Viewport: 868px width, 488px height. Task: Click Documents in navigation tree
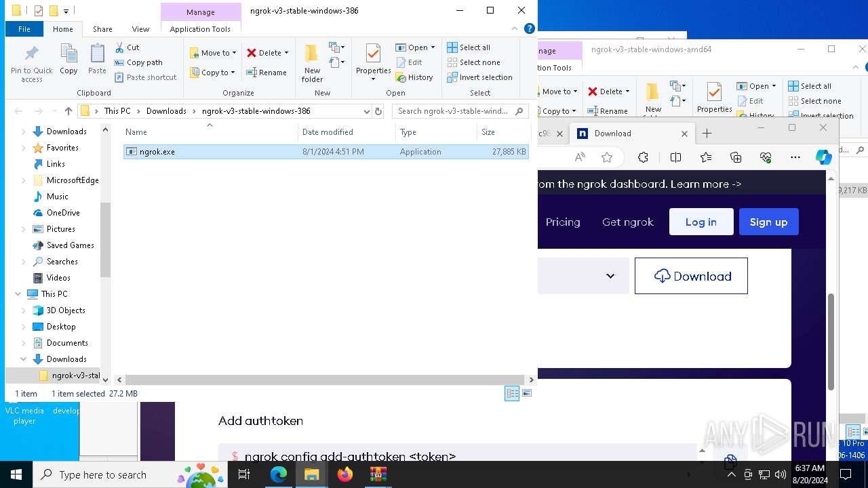[67, 343]
